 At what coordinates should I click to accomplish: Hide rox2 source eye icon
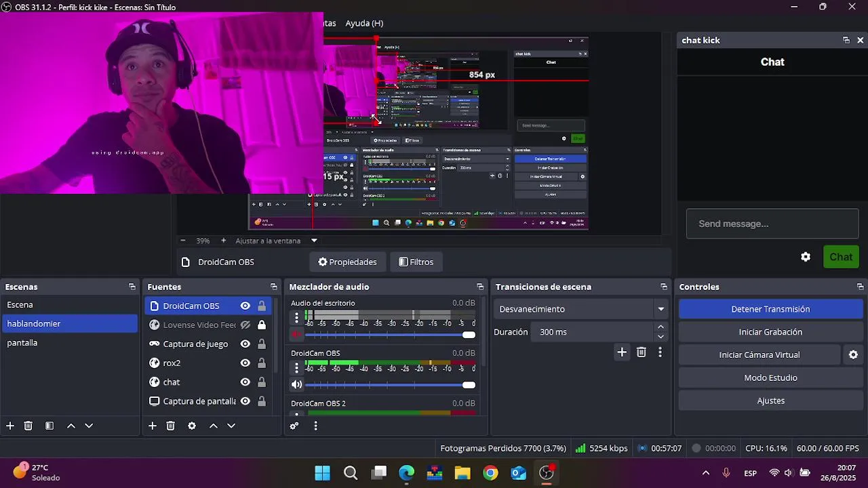coord(245,363)
